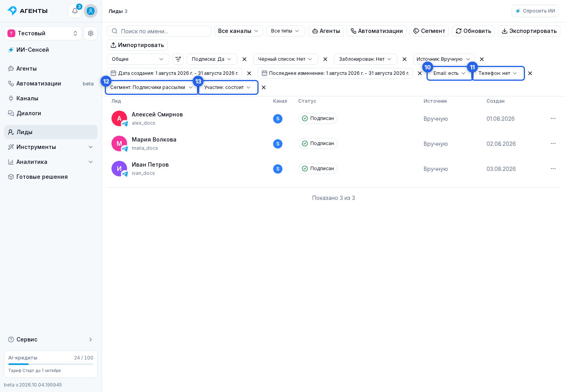565x392 pixels.
Task: Open more actions for Мария Волкова
Action: [x=553, y=143]
